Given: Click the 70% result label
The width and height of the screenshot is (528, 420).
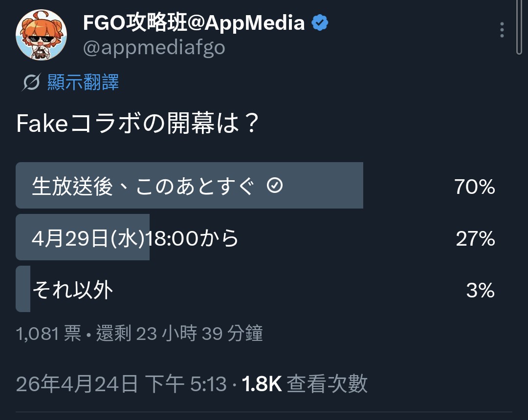Looking at the screenshot, I should (x=474, y=187).
